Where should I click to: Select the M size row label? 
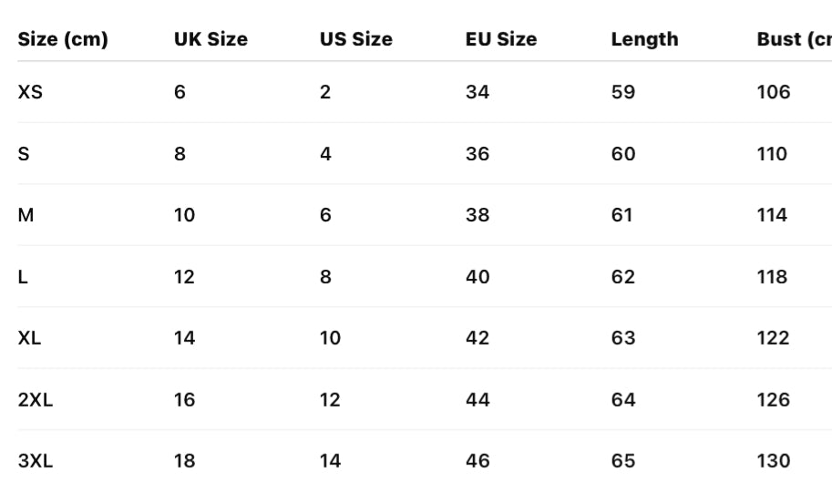click(26, 215)
